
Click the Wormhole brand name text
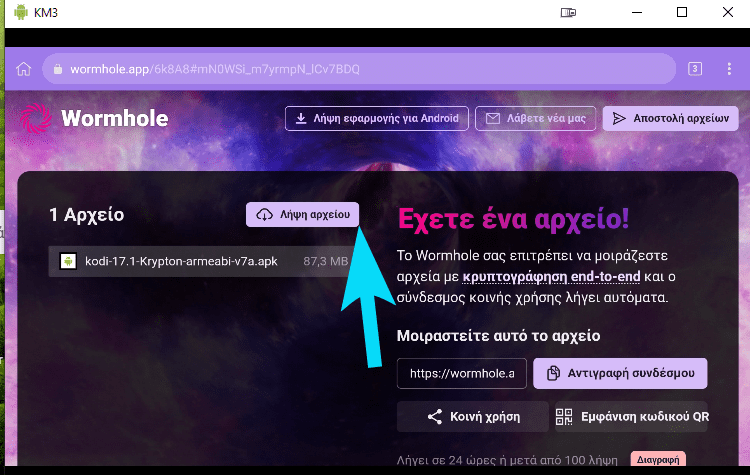point(115,118)
